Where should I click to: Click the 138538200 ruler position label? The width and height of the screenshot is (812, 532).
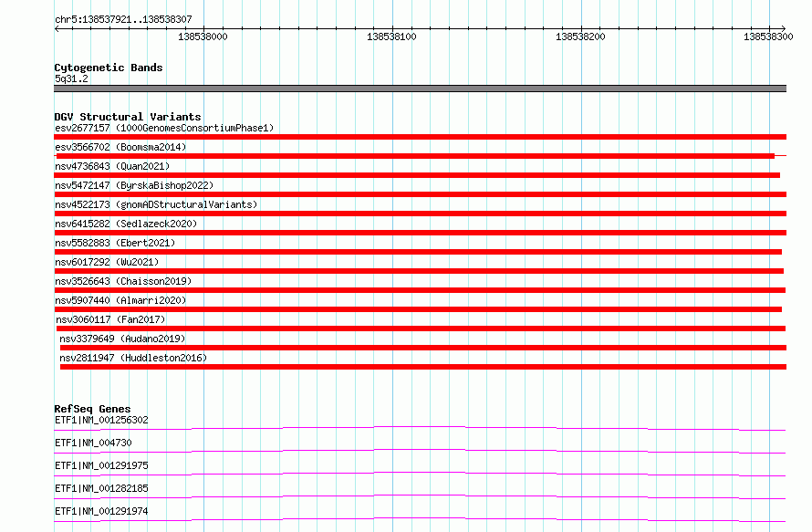coord(580,37)
